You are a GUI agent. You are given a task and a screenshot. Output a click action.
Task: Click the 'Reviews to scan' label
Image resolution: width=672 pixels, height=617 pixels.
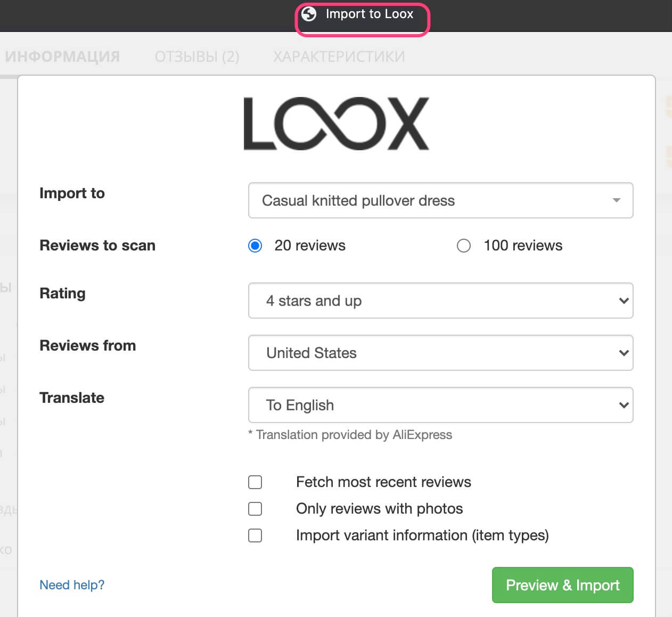click(97, 246)
